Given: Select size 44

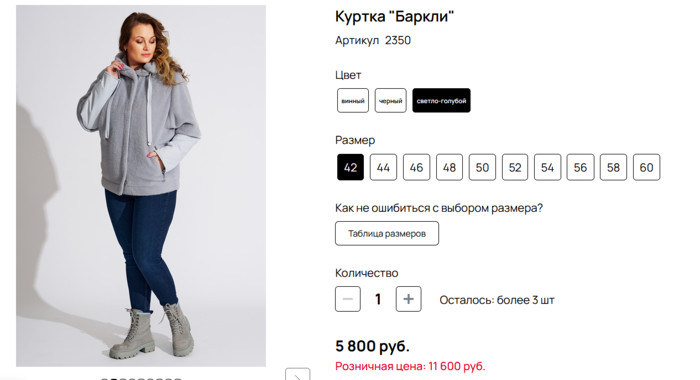Looking at the screenshot, I should point(383,167).
